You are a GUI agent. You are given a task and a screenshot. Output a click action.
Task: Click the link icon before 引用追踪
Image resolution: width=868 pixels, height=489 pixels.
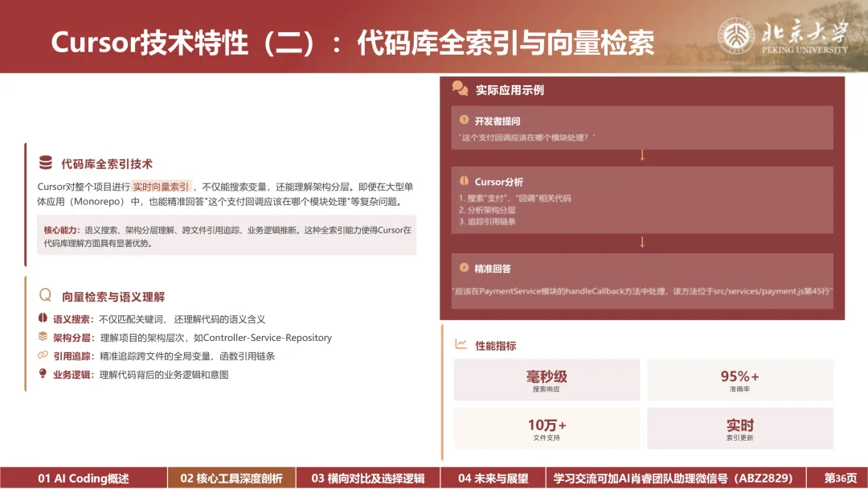43,355
